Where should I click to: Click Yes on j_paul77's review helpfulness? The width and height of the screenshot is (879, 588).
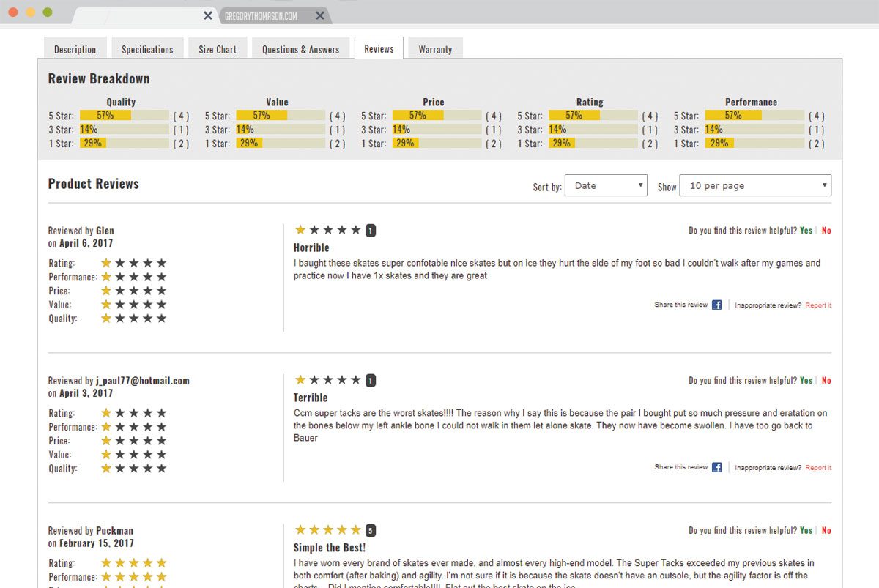[806, 381]
